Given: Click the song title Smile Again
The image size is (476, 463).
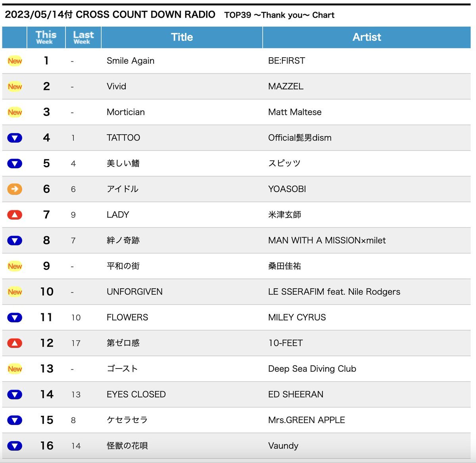Looking at the screenshot, I should (x=131, y=61).
